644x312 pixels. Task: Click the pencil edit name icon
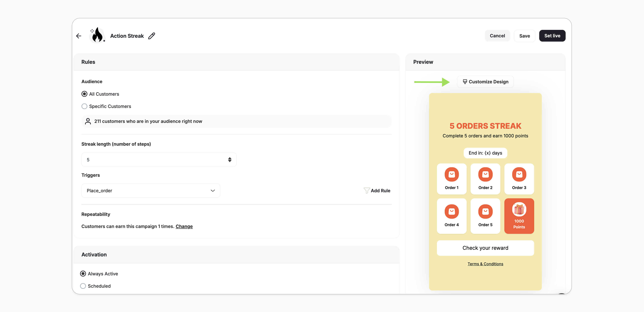coord(152,36)
